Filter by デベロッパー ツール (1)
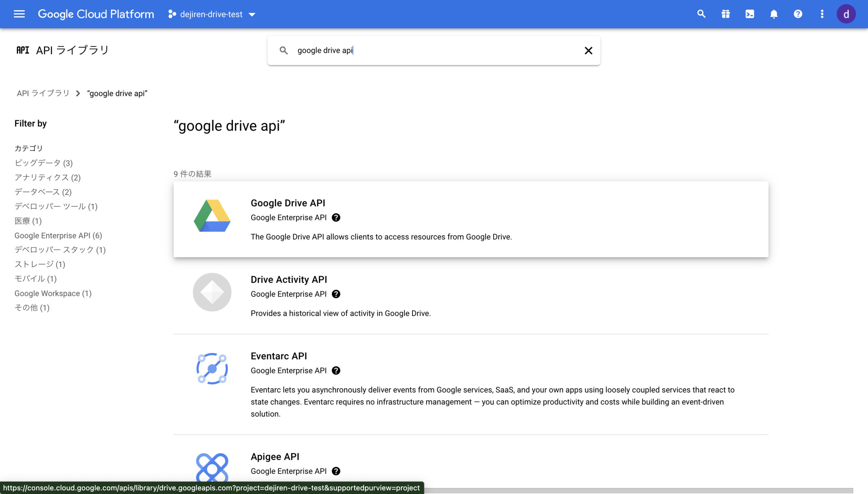 [x=56, y=206]
